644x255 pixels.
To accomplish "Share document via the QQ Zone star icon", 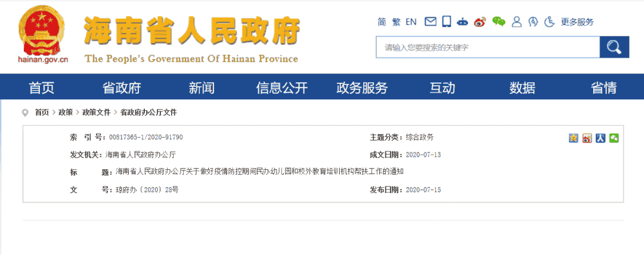I will 574,138.
